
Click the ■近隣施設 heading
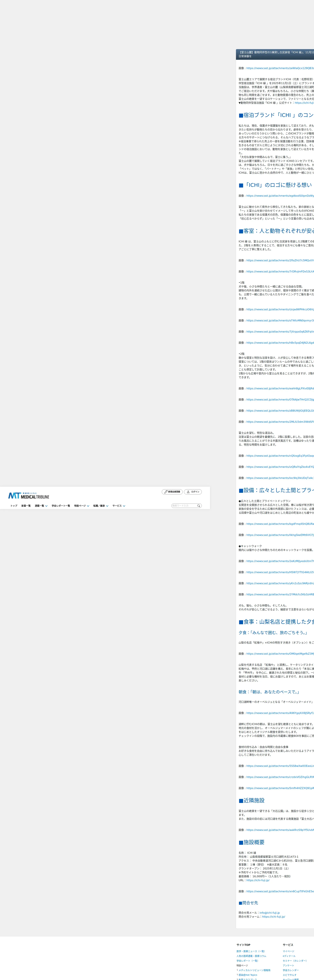[x=252, y=800]
